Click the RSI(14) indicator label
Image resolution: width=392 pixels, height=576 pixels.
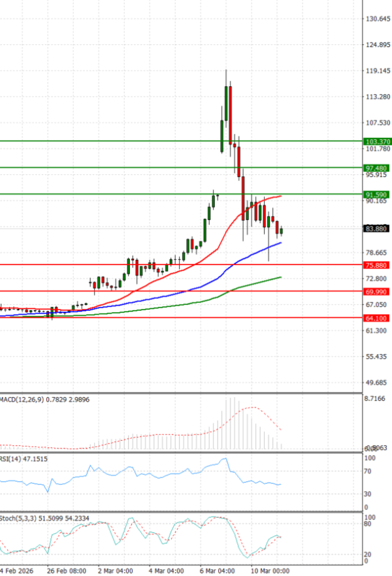(x=14, y=460)
